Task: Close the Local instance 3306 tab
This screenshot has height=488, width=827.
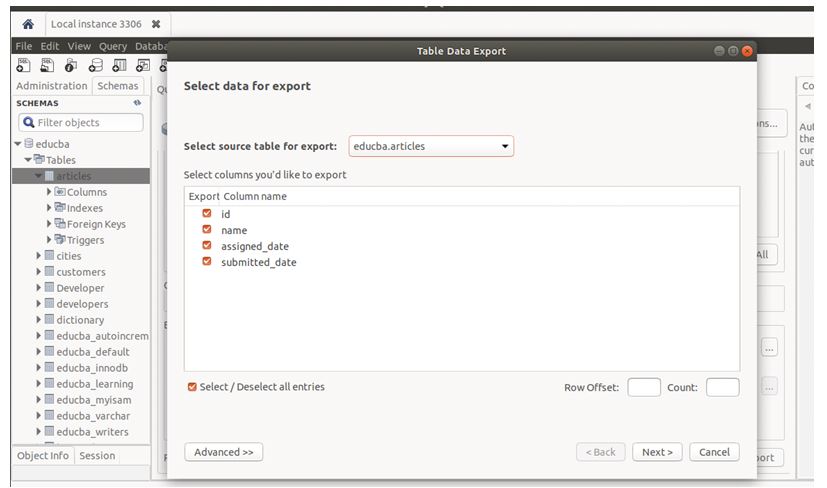Action: click(156, 23)
